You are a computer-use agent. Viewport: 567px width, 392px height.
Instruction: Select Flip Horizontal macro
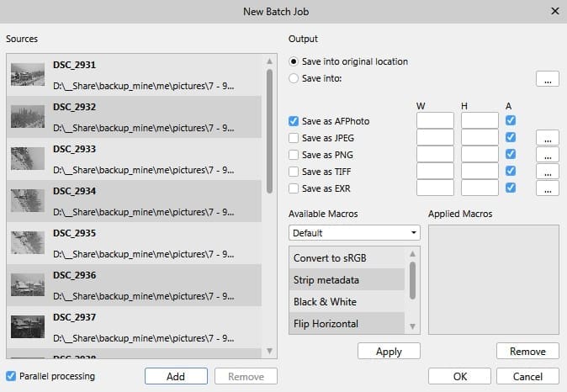(347, 323)
